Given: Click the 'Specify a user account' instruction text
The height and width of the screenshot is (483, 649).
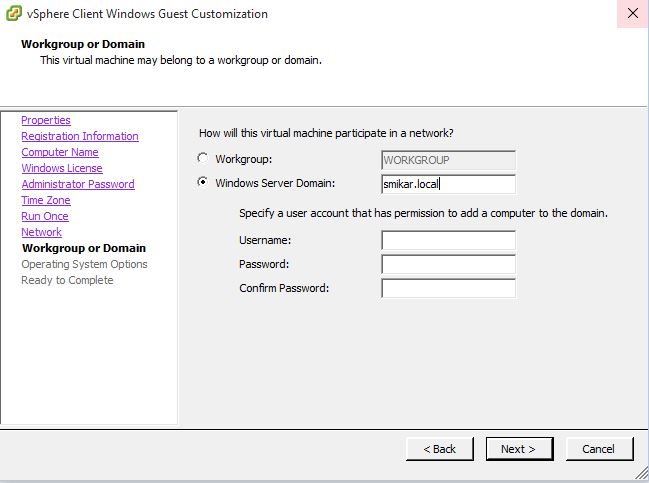Looking at the screenshot, I should tap(423, 213).
